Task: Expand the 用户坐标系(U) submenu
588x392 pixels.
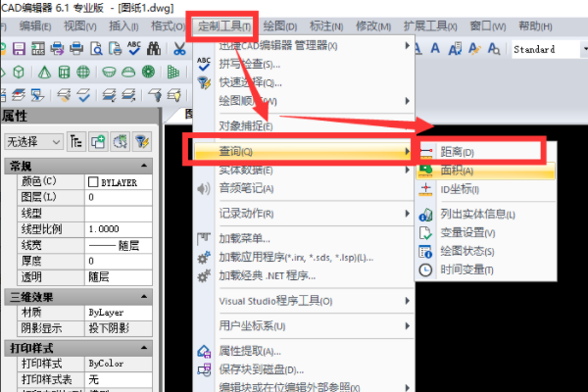Action: (x=304, y=325)
